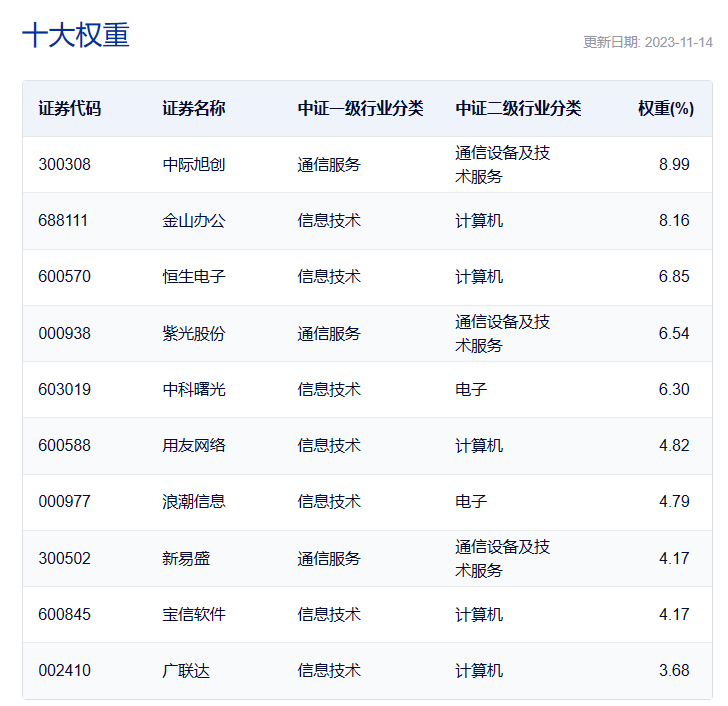This screenshot has width=728, height=706.
Task: Click the 十大权重 heading
Action: point(76,35)
